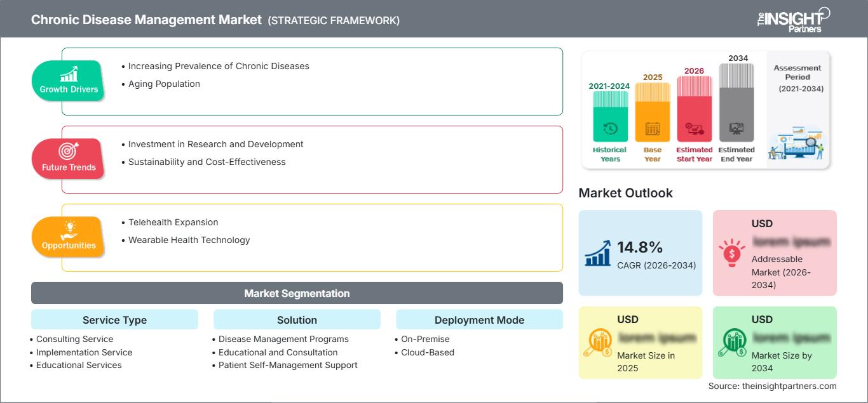Select the Market Size 2025 magnifier icon
This screenshot has width=868, height=403.
click(599, 341)
